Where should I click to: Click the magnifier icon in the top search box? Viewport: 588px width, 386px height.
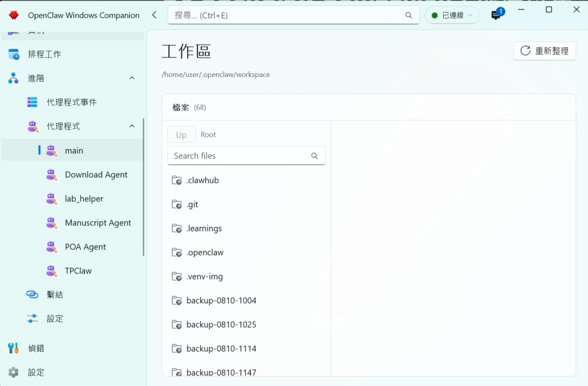(409, 16)
